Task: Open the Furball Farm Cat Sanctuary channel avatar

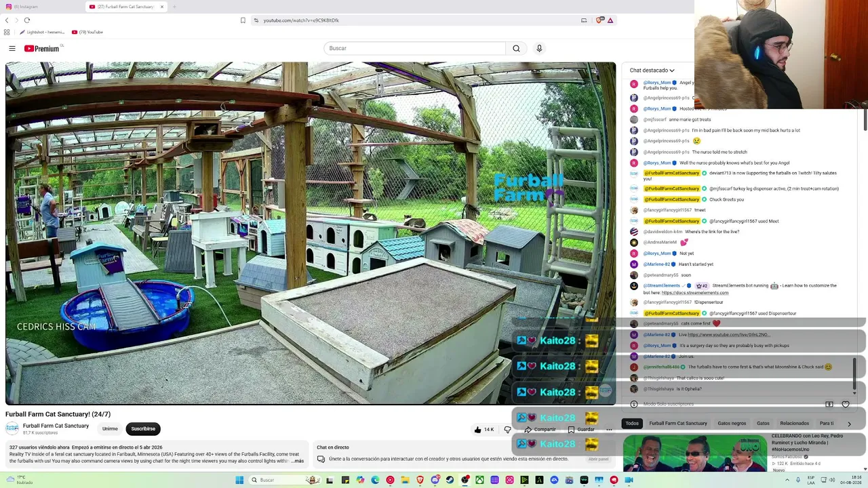Action: pyautogui.click(x=12, y=428)
